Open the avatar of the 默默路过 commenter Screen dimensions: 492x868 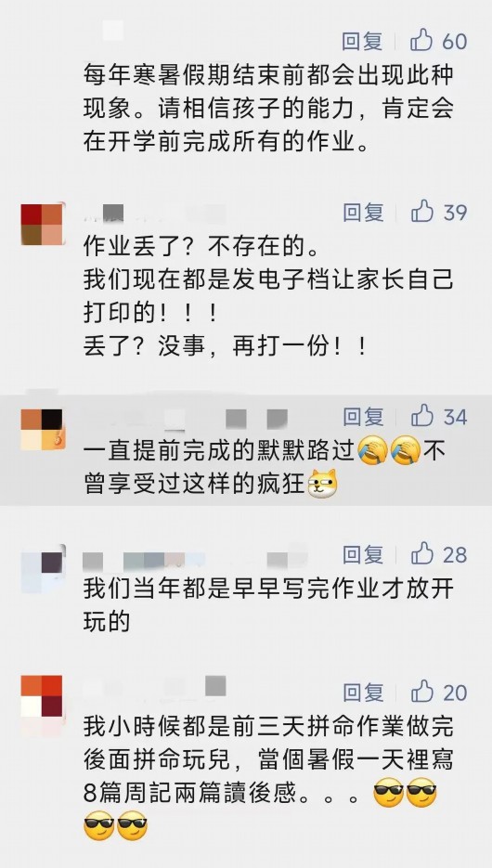(42, 430)
